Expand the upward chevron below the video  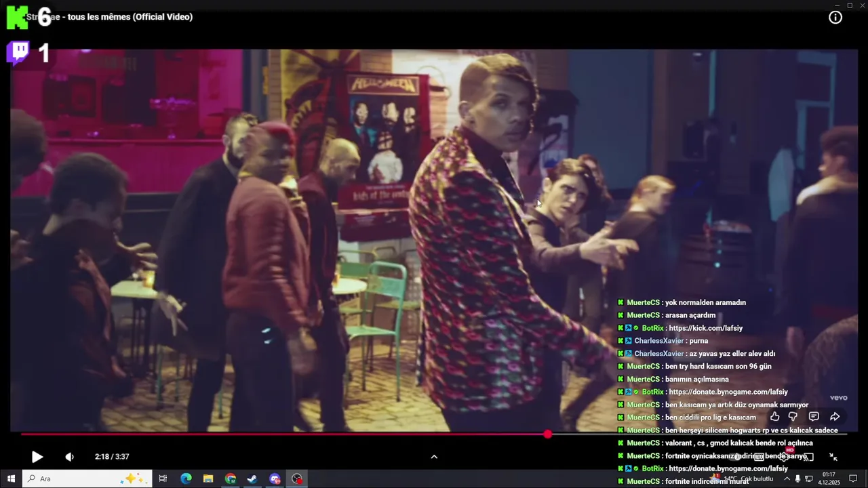434,457
